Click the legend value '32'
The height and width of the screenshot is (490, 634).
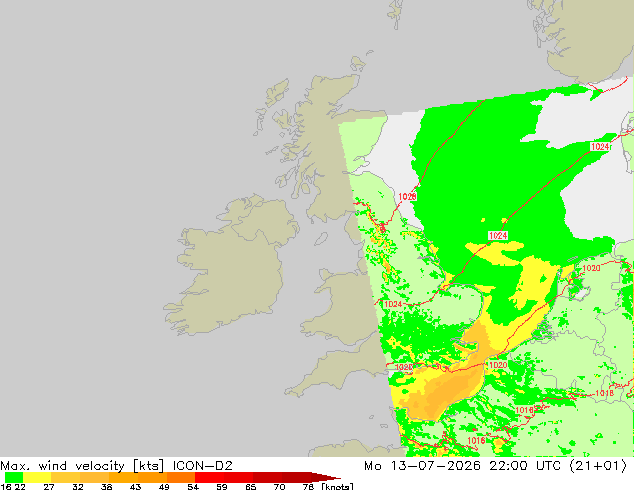coord(78,486)
